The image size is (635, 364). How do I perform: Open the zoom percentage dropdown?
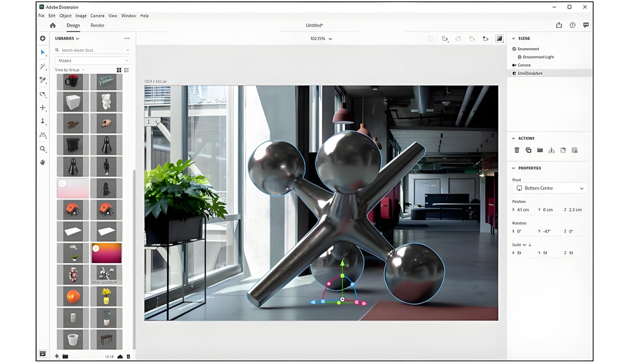[x=321, y=39]
